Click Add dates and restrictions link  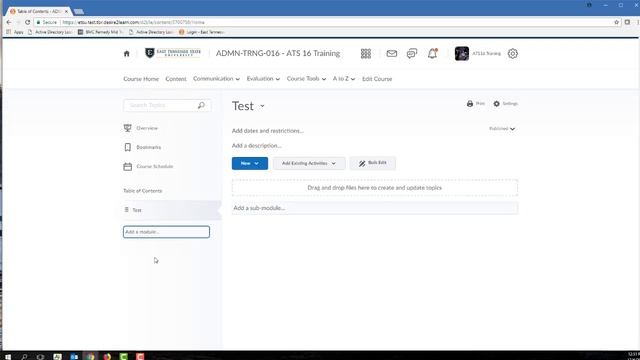click(268, 131)
